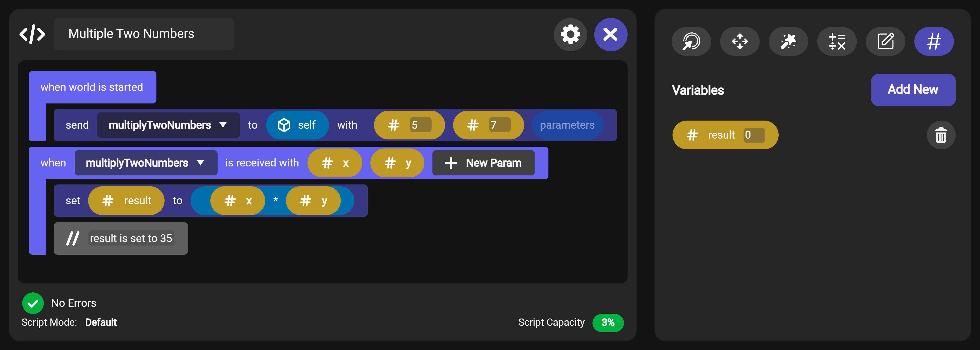Click the Add New variable button

pyautogui.click(x=913, y=90)
